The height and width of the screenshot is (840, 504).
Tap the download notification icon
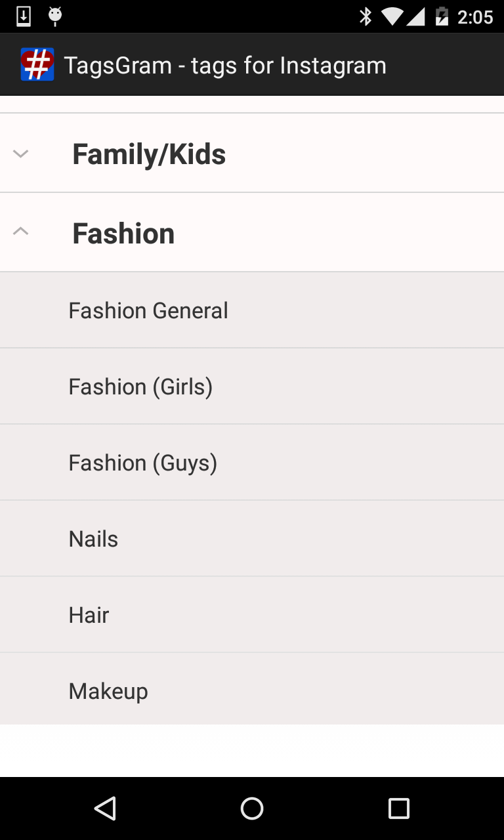coord(24,16)
